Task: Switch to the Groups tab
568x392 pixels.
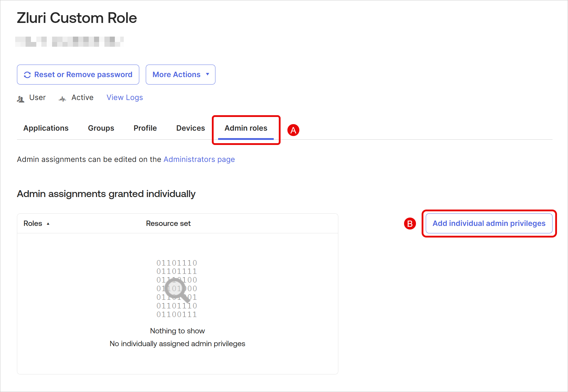Action: click(101, 128)
